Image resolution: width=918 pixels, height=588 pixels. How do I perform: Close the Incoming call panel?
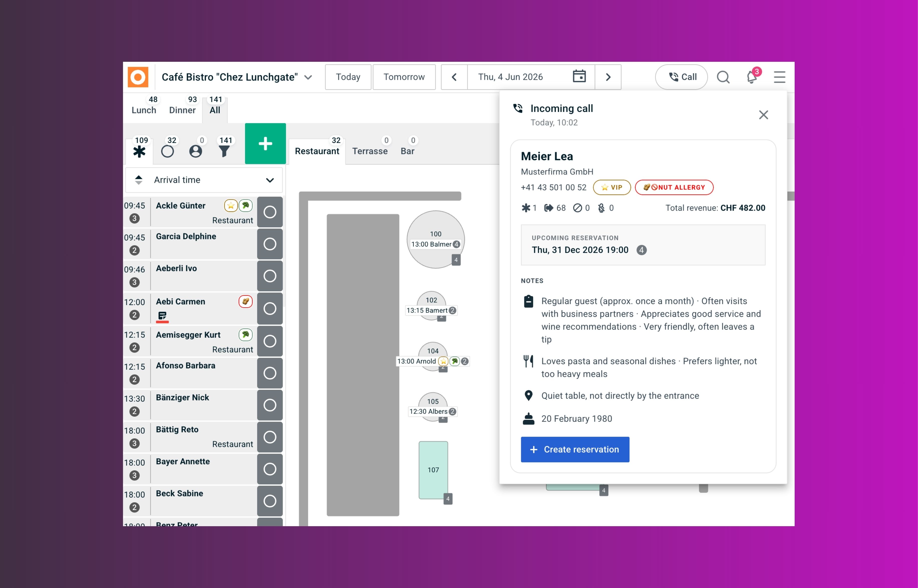click(x=763, y=115)
